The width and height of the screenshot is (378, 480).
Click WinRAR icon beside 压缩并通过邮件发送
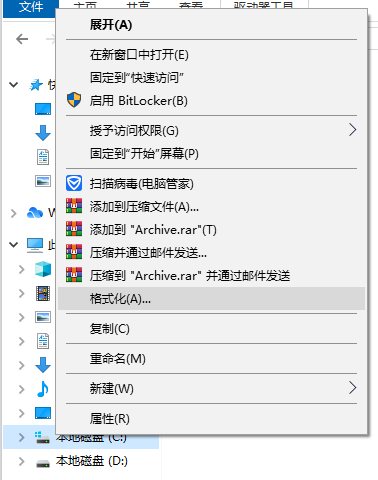(74, 252)
